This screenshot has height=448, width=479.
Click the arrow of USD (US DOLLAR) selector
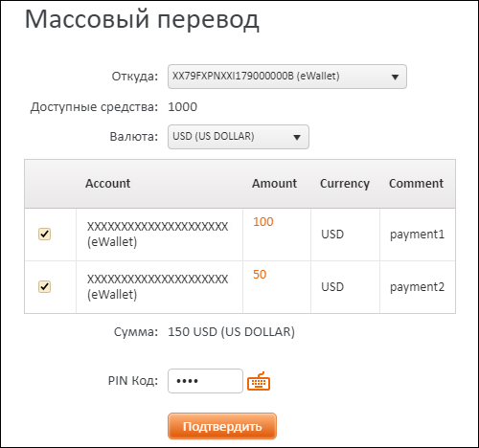coord(297,137)
